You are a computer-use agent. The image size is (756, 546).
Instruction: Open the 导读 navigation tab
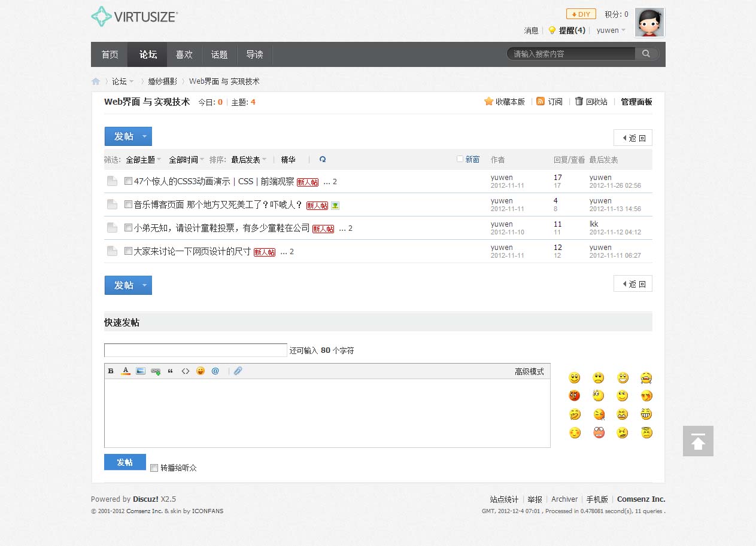coord(255,54)
